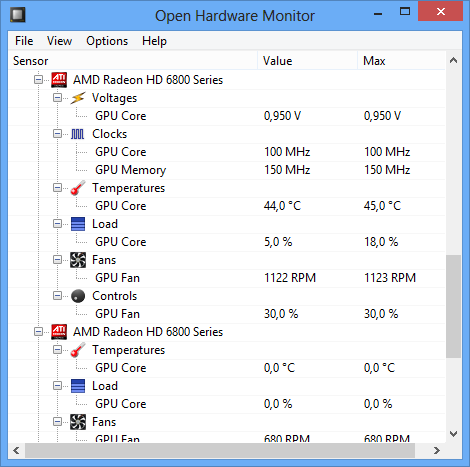Viewport: 470px width, 467px height.
Task: Click the black knob Controls icon
Action: (x=78, y=296)
